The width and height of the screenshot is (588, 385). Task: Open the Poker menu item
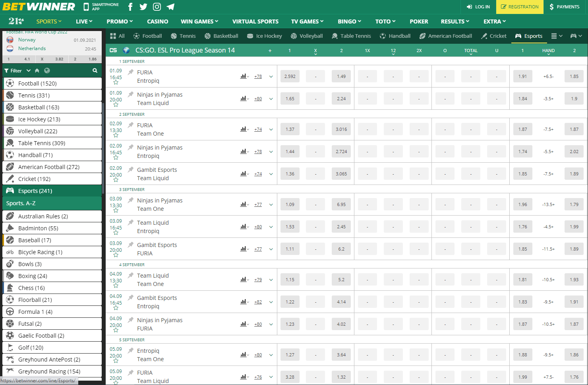pyautogui.click(x=419, y=21)
